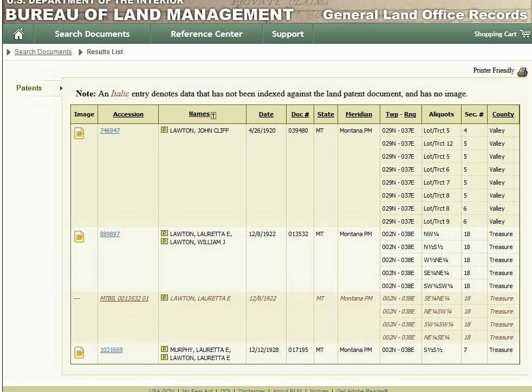This screenshot has height=392, width=532.
Task: Open the Support menu
Action: [288, 34]
